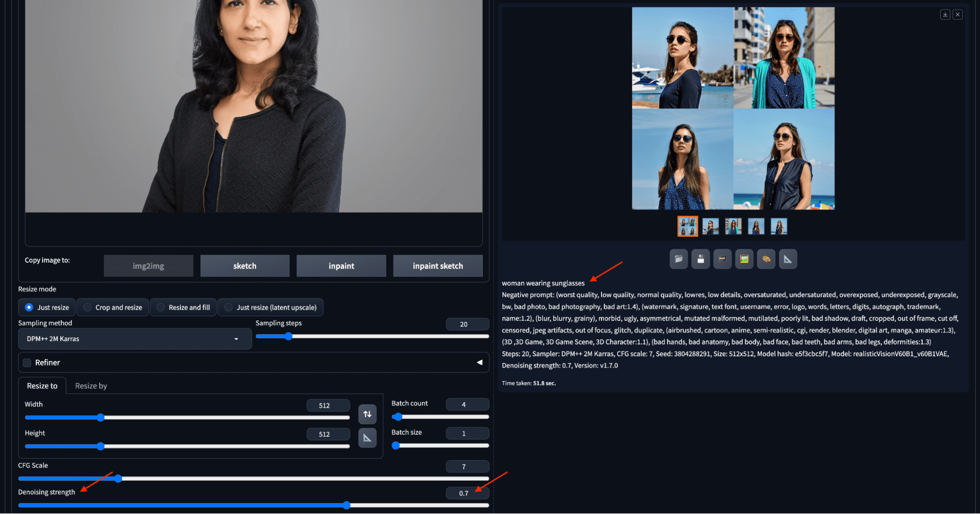The height and width of the screenshot is (514, 980).
Task: Download the gallery image with arrow icon
Action: 945,15
